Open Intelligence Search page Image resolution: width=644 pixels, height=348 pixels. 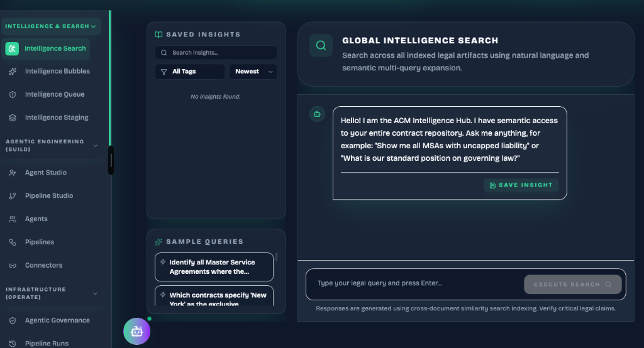pos(45,49)
